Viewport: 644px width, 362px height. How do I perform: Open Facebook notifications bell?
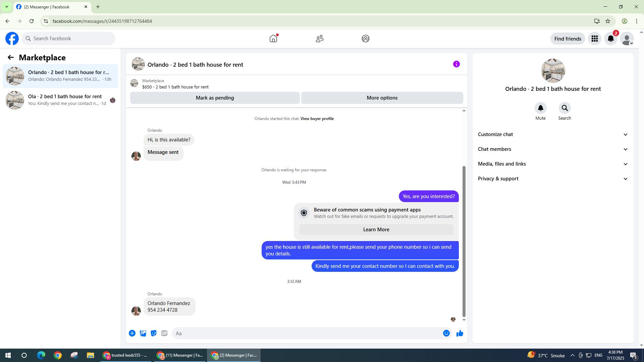(x=610, y=39)
